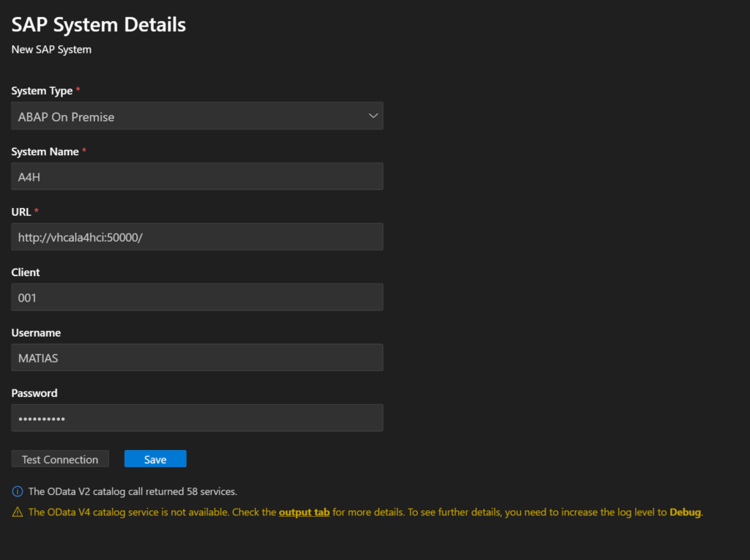Viewport: 750px width, 560px height.
Task: Click the Username label text
Action: 36,333
